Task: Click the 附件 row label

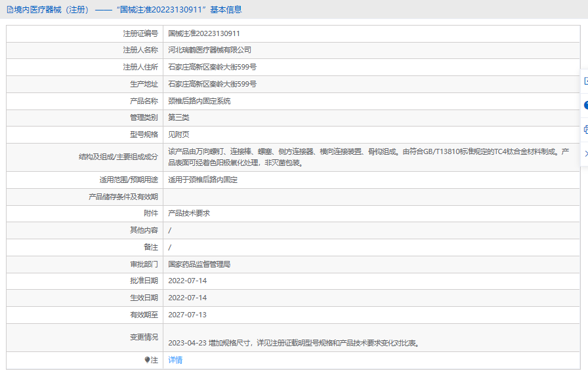Action: [151, 213]
